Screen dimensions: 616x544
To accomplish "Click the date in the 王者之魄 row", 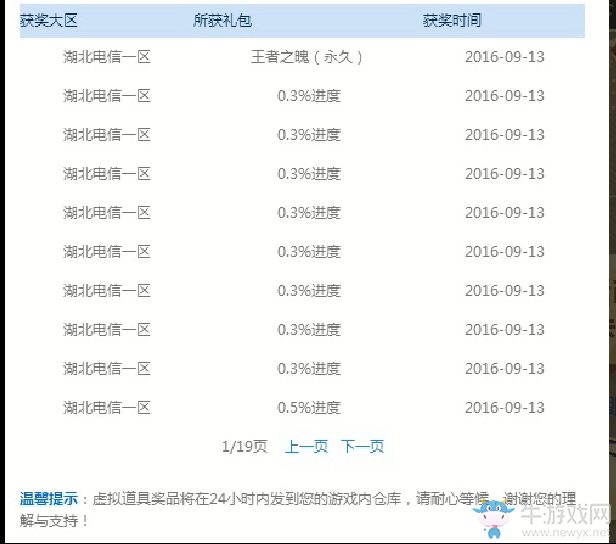I will pyautogui.click(x=505, y=57).
